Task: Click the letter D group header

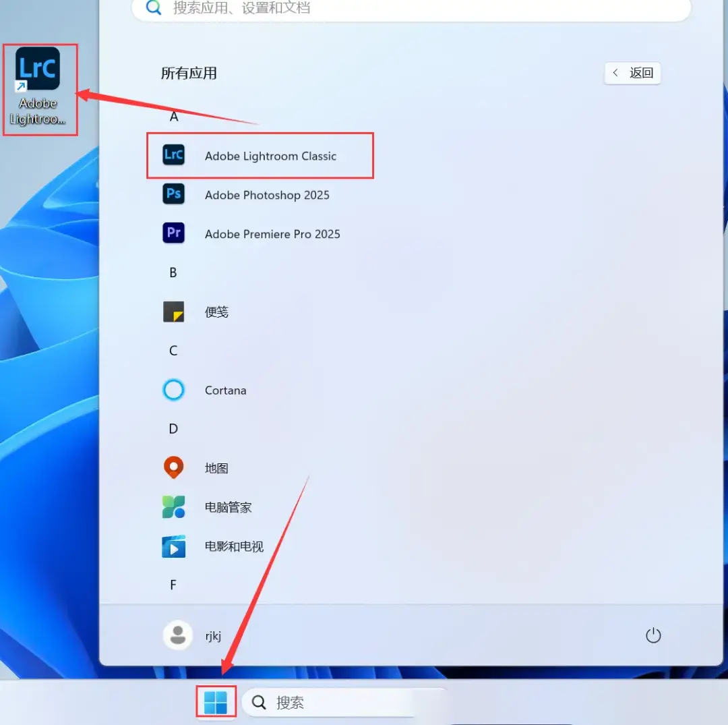Action: (173, 429)
